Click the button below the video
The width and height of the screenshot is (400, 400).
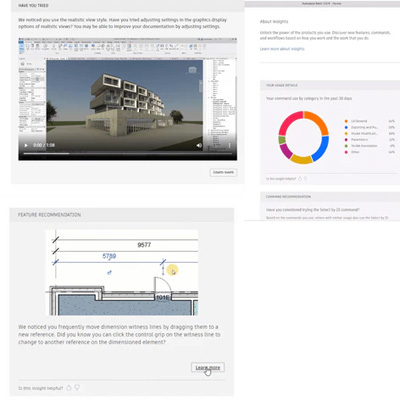(x=223, y=172)
